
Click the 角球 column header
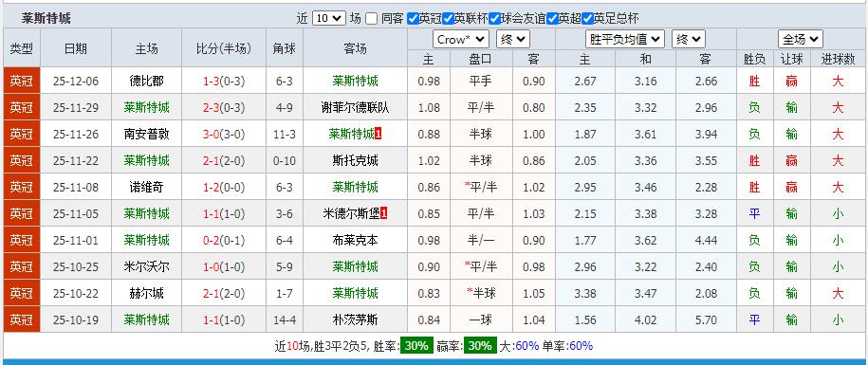point(284,48)
